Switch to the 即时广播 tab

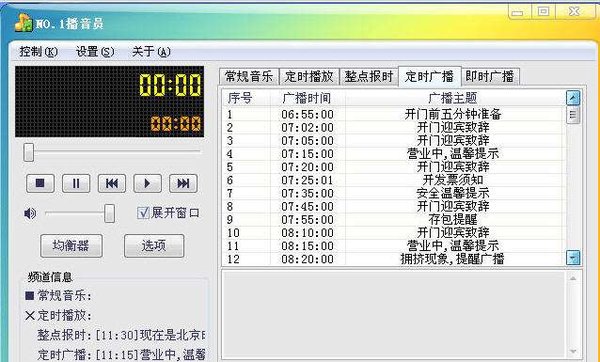coord(490,77)
